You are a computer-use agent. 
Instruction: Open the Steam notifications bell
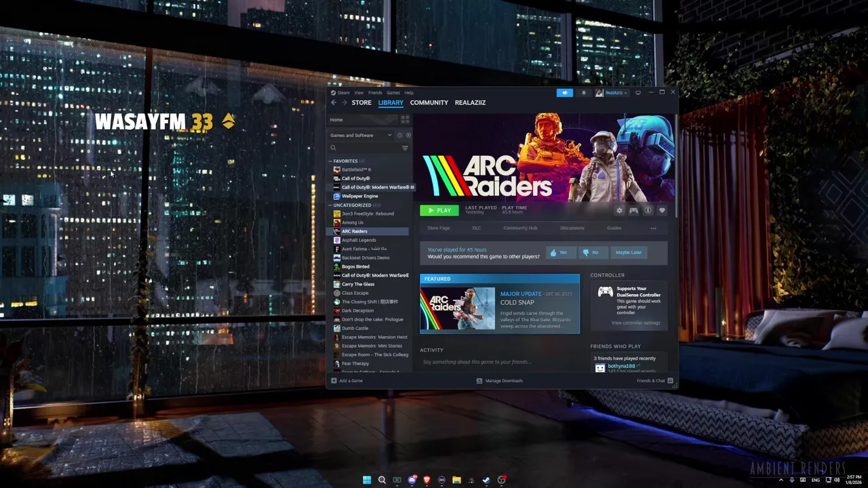tap(583, 93)
